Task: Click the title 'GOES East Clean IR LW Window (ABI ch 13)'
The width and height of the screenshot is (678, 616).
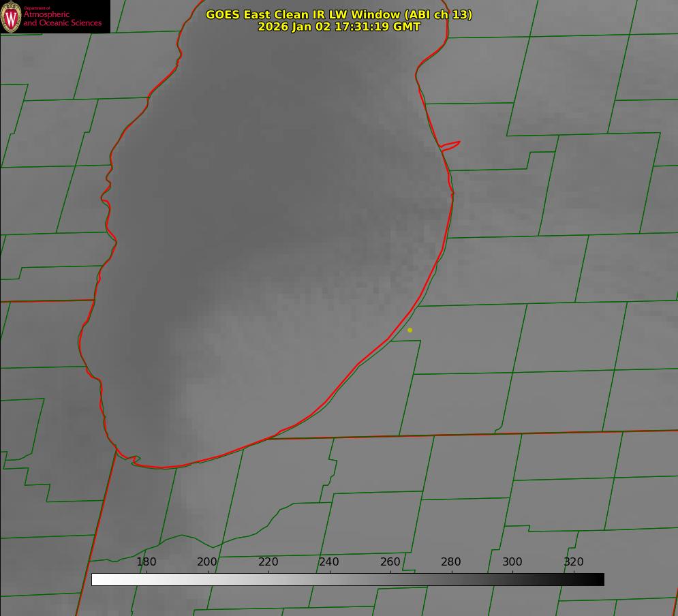Action: point(339,14)
